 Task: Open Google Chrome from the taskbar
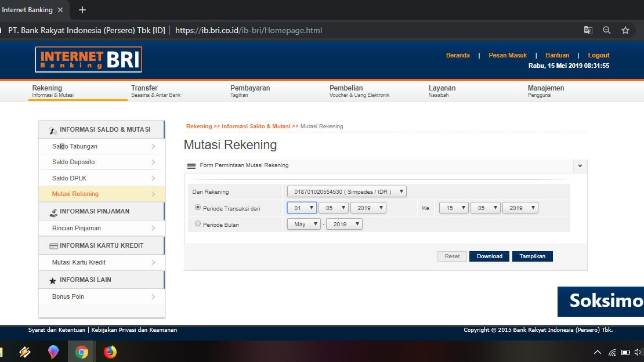(x=81, y=352)
